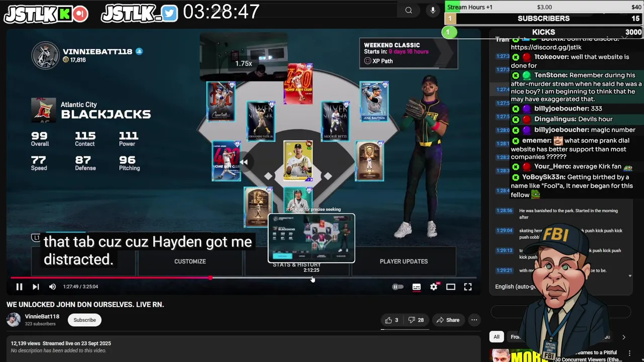This screenshot has width=644, height=362.
Task: Click username Your_Hero in chat
Action: 552,166
